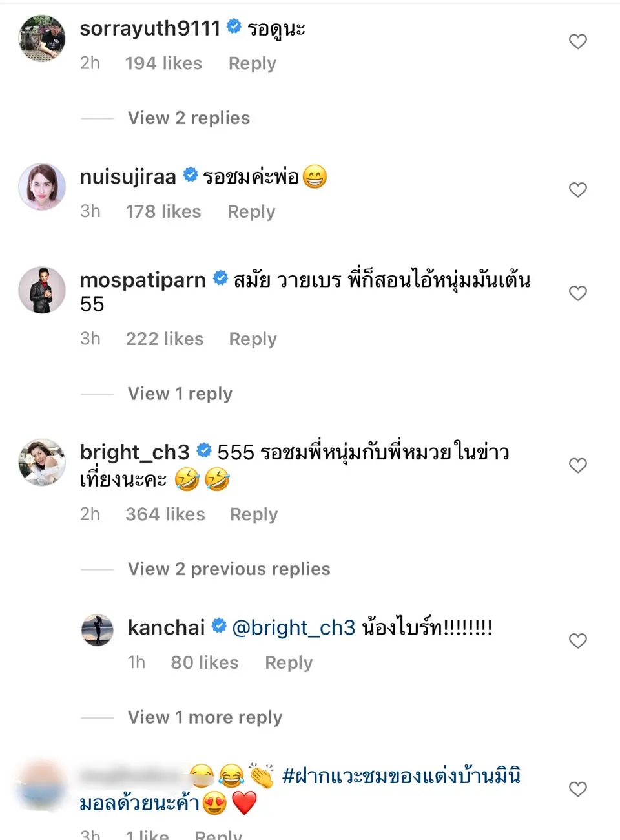Like the blurred user's hashtag comment
Screen dimensions: 620x840
tap(577, 790)
